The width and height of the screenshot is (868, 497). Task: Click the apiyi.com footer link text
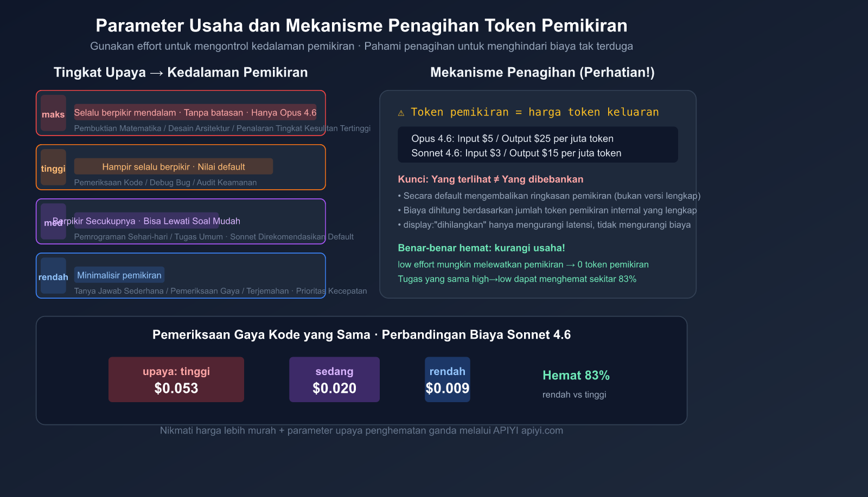[541, 430]
